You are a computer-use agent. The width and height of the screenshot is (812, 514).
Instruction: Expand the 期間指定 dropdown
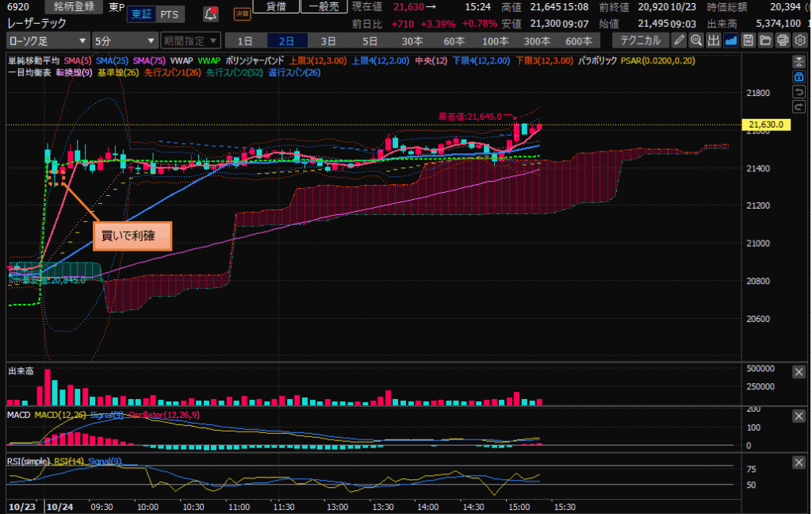click(x=190, y=40)
